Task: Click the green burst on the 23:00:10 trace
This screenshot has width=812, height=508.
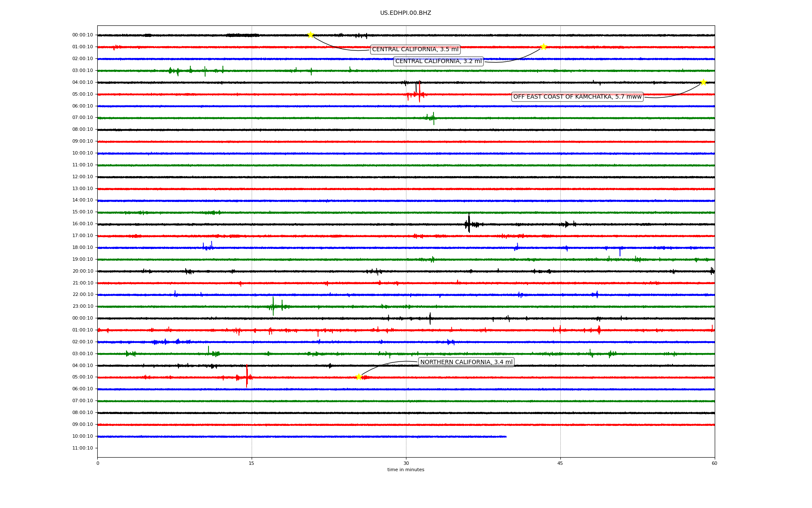Action: tap(273, 306)
